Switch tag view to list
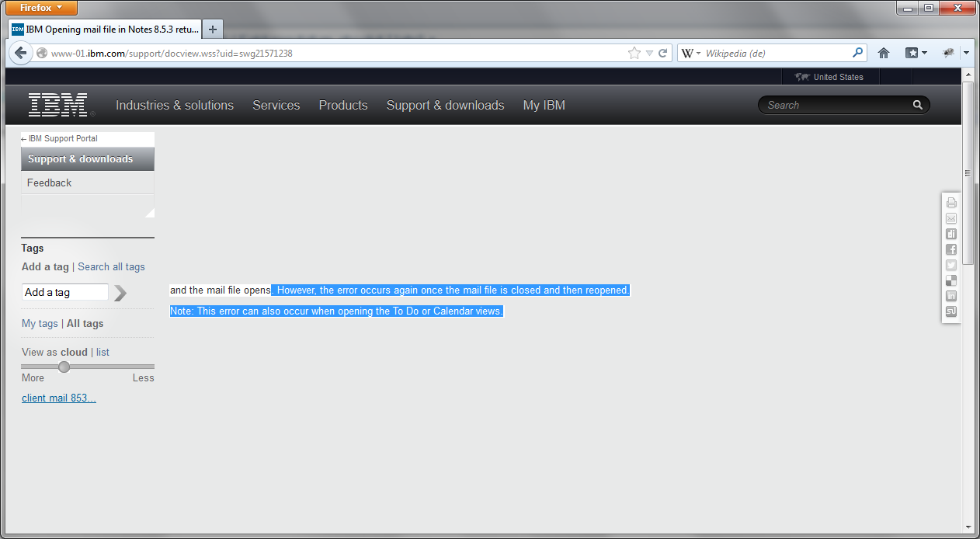980x539 pixels. point(103,352)
